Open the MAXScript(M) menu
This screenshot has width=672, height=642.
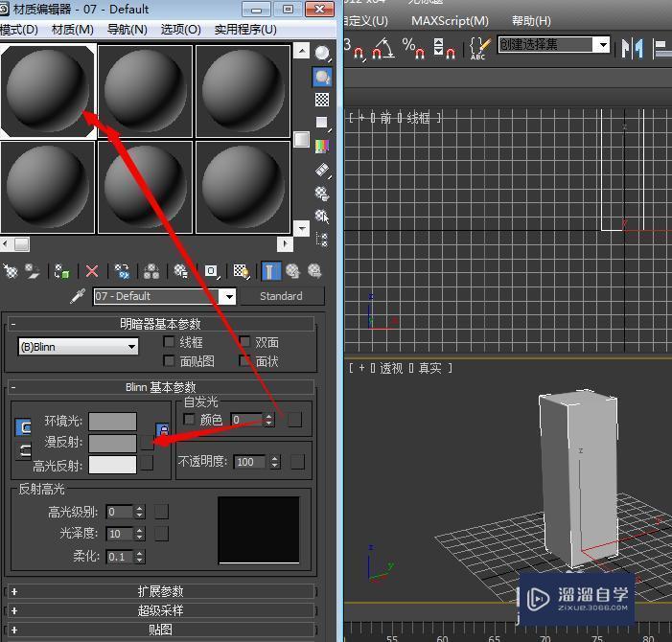click(x=450, y=21)
